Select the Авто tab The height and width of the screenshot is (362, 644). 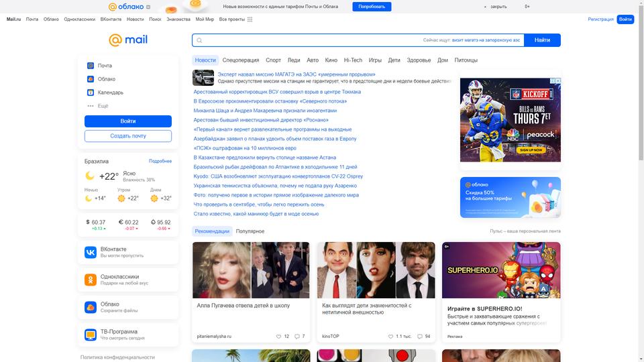313,60
